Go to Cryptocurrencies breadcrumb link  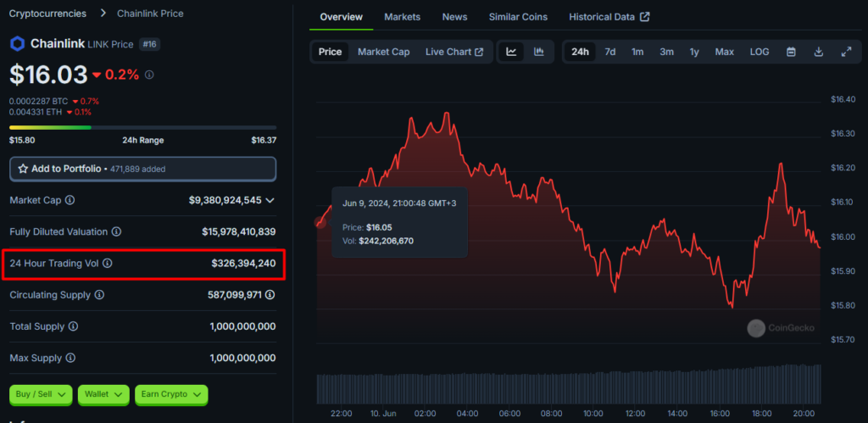47,14
